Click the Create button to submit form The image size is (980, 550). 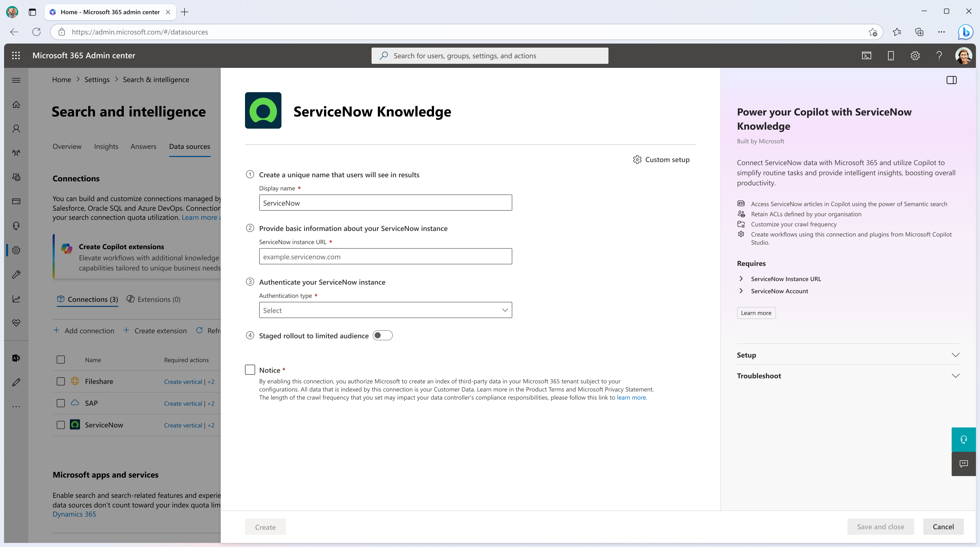tap(265, 526)
